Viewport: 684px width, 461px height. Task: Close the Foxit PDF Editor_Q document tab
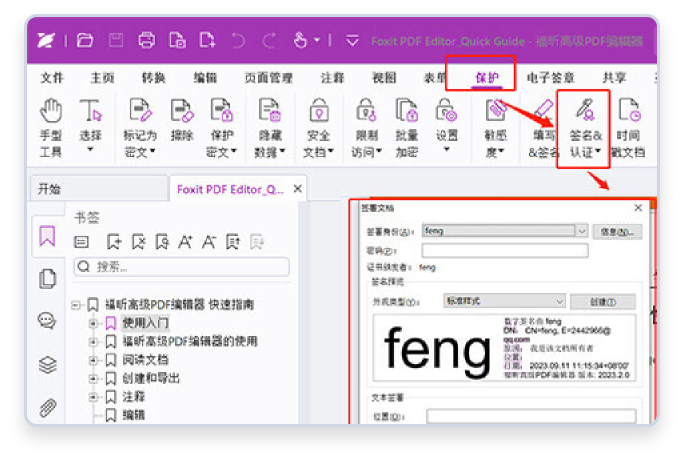pos(298,189)
